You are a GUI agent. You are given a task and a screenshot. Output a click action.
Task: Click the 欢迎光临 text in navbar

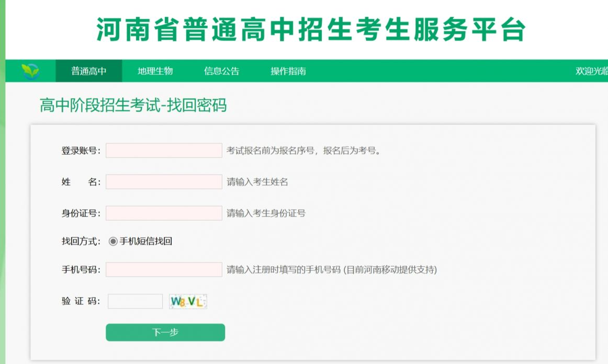[x=592, y=71]
